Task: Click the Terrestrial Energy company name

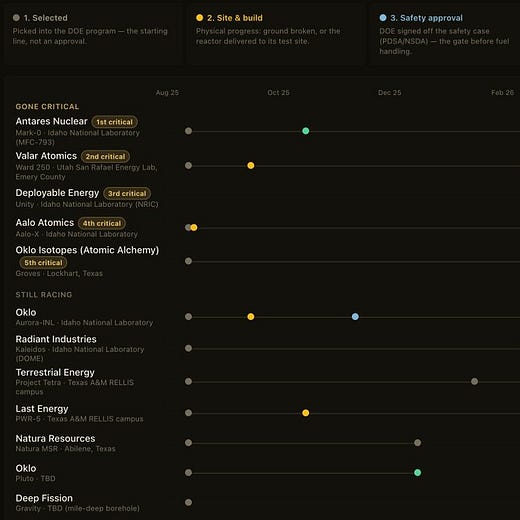Action: (x=55, y=372)
